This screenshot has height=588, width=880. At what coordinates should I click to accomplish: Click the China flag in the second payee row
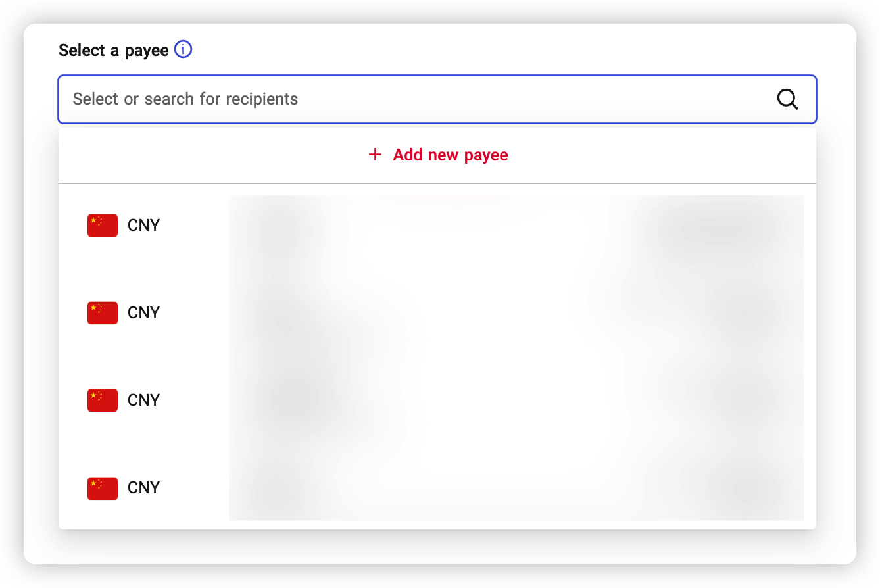103,313
